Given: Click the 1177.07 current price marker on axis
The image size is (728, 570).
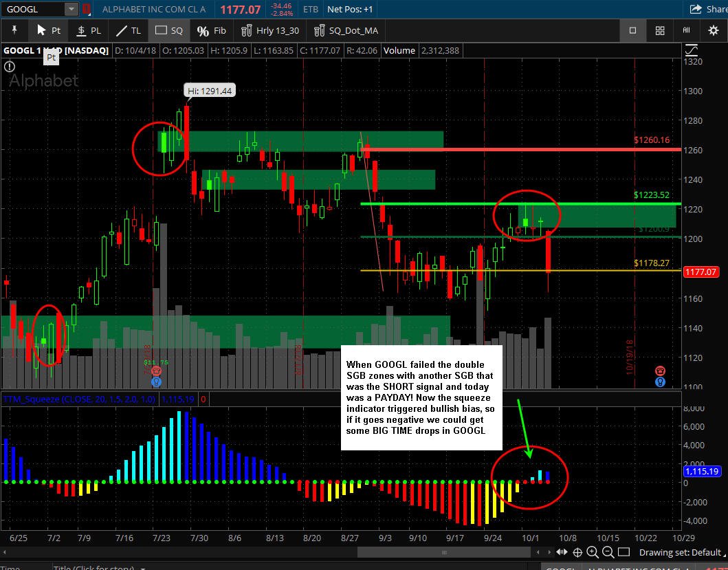Looking at the screenshot, I should [x=701, y=272].
